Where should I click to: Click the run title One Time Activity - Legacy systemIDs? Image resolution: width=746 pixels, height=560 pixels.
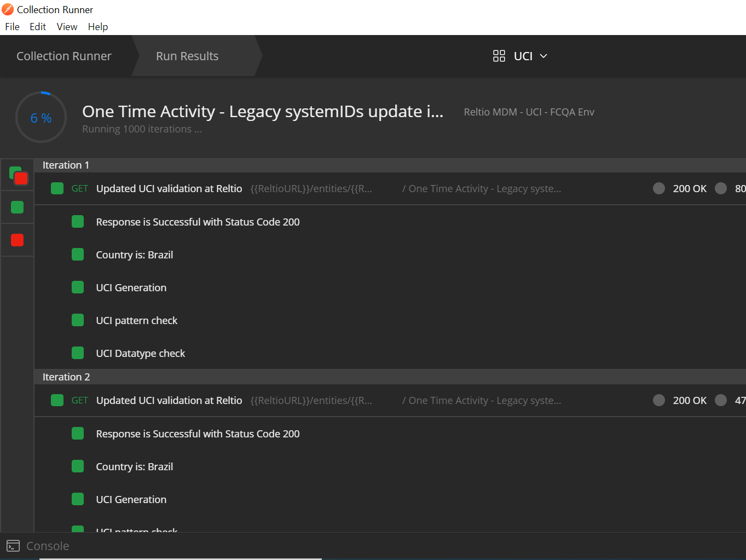[263, 112]
